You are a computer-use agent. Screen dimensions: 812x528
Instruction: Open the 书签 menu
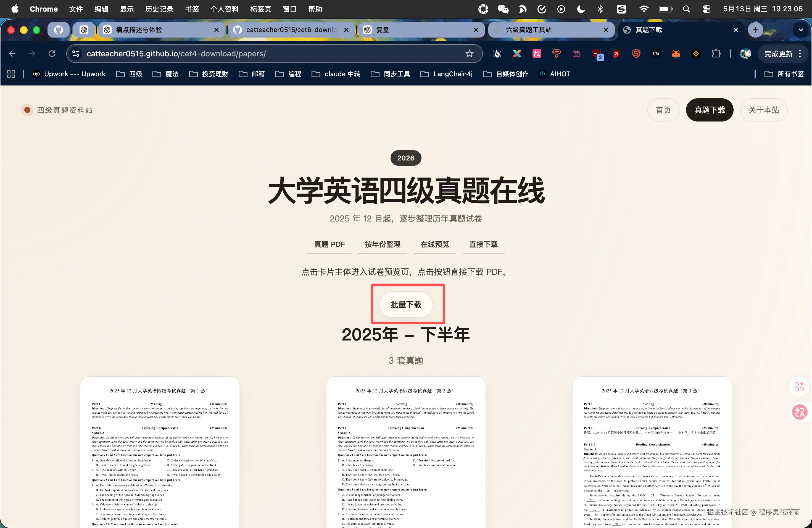point(192,9)
